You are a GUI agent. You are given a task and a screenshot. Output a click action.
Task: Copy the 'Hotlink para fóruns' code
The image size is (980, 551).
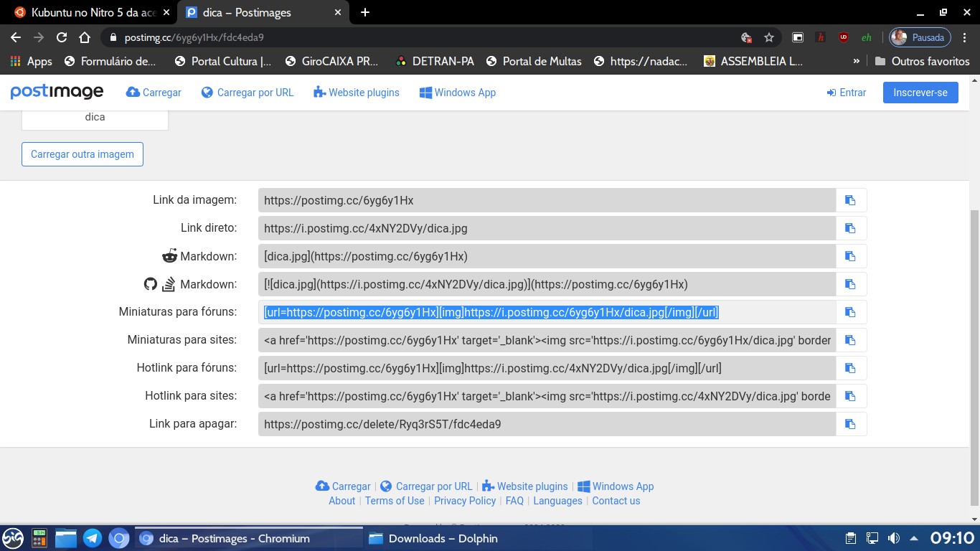pos(851,368)
